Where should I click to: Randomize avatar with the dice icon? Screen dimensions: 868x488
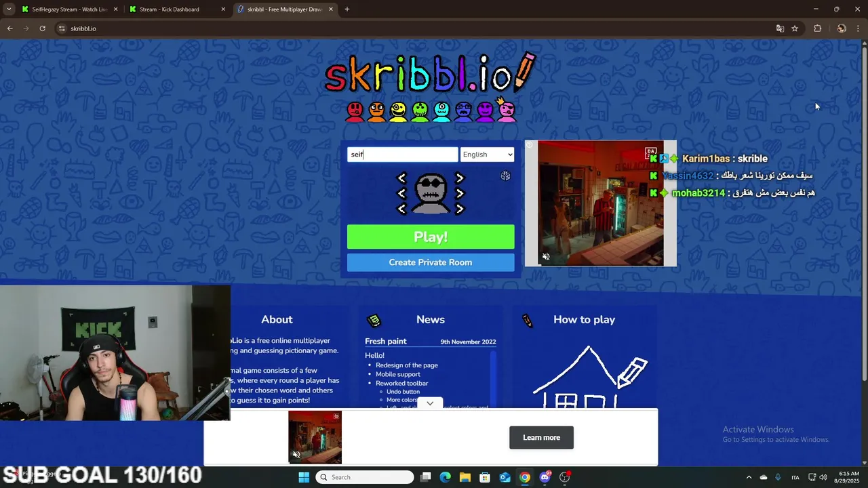[x=505, y=176]
